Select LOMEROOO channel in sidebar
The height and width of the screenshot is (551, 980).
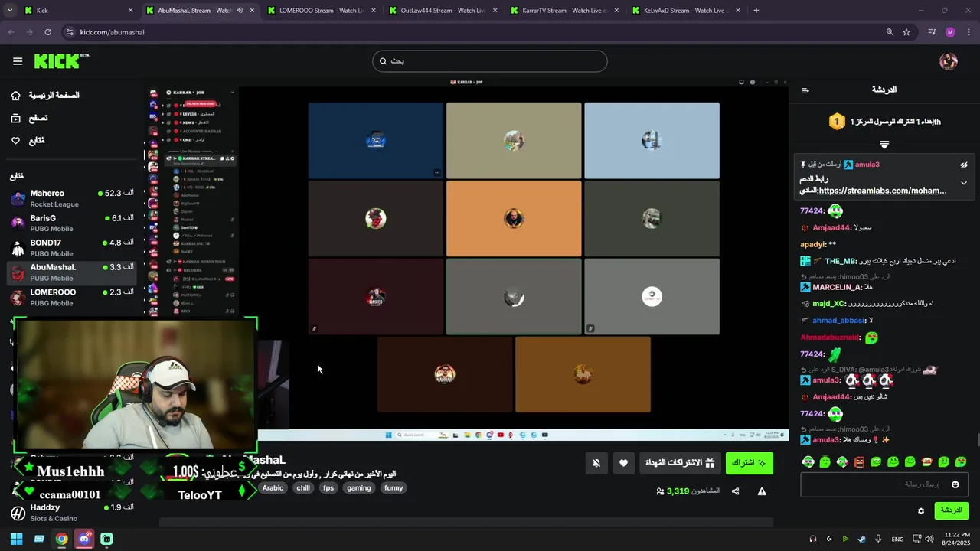[72, 298]
